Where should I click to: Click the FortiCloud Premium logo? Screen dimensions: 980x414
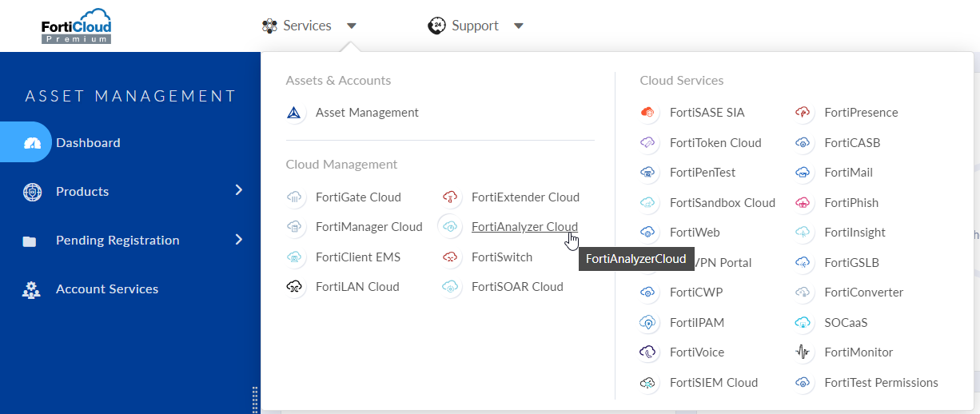(x=76, y=26)
